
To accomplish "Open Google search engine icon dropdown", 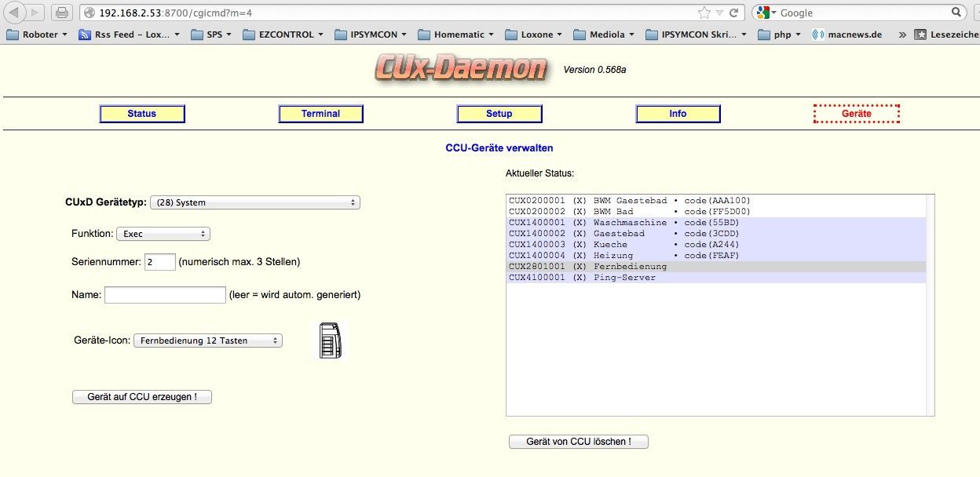I will click(x=766, y=13).
